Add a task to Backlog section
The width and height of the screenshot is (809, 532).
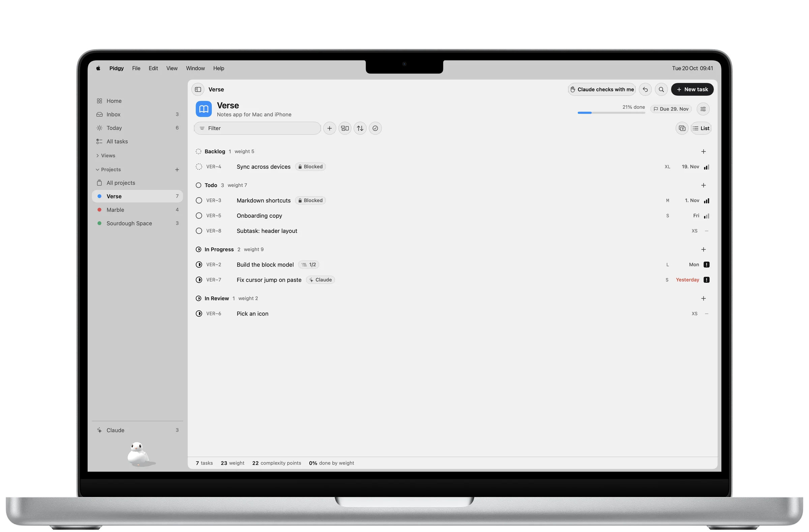tap(703, 152)
